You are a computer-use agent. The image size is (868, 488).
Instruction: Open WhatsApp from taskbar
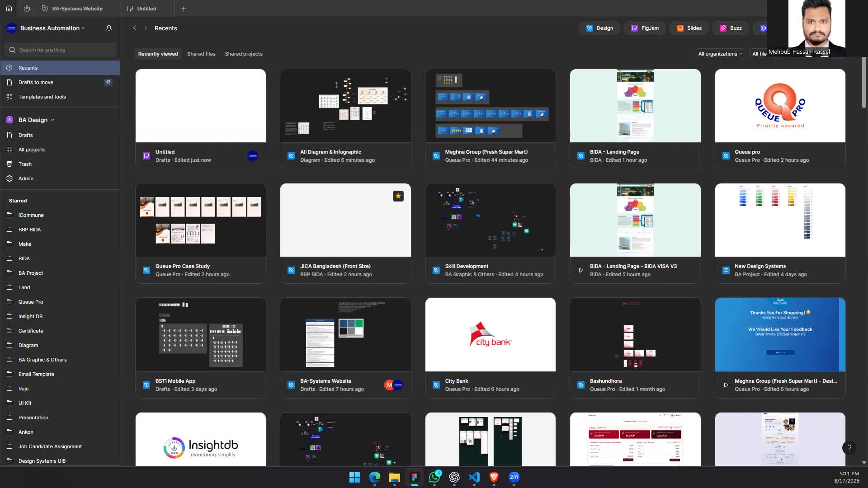click(x=434, y=477)
